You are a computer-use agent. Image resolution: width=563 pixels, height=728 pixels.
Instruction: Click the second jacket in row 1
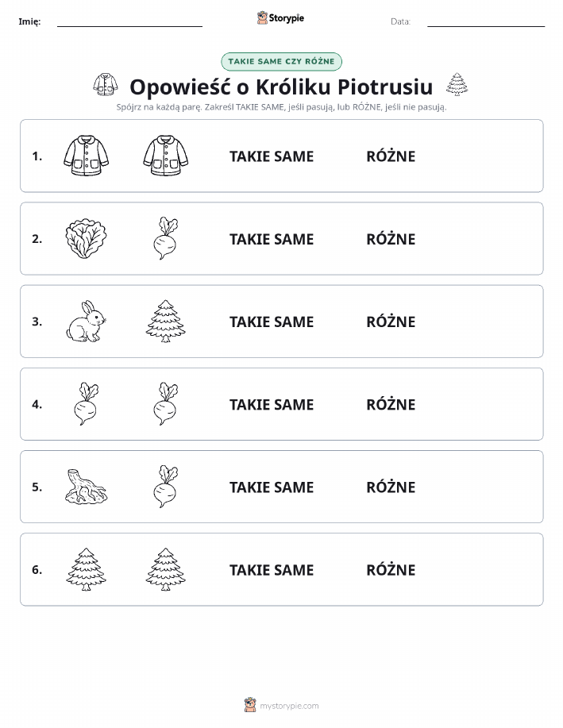pos(166,156)
